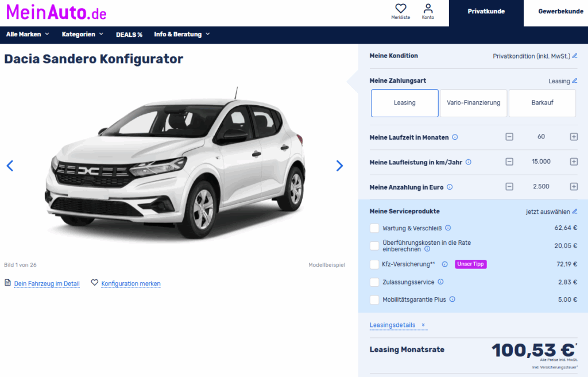The height and width of the screenshot is (377, 588).
Task: Edit Meine Kondition pencil icon
Action: 575,56
